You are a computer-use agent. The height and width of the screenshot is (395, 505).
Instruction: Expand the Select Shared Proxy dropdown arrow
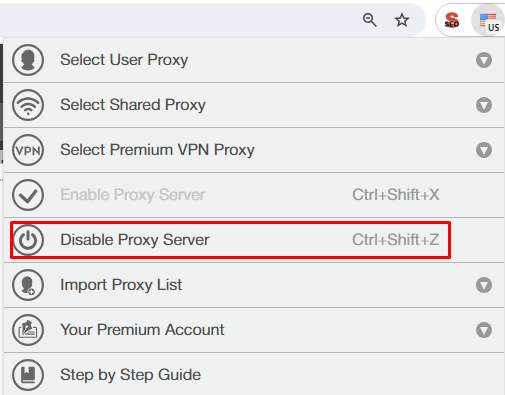tap(484, 105)
